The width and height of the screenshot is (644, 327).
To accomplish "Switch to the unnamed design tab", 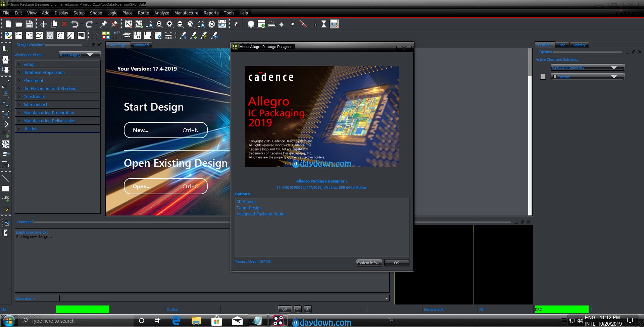I will click(x=141, y=45).
